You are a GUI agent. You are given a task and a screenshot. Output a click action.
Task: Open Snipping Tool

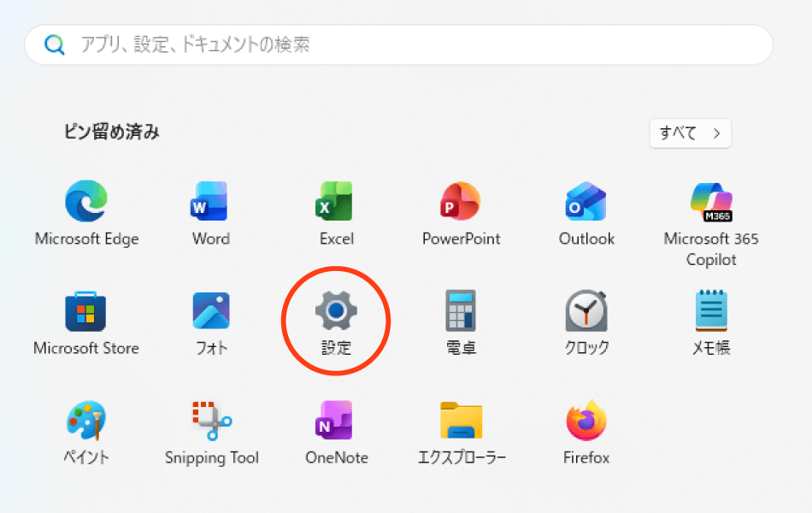tap(212, 421)
